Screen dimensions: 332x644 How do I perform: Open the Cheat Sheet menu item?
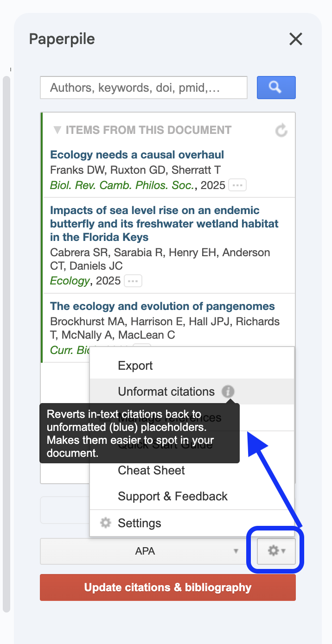click(151, 470)
